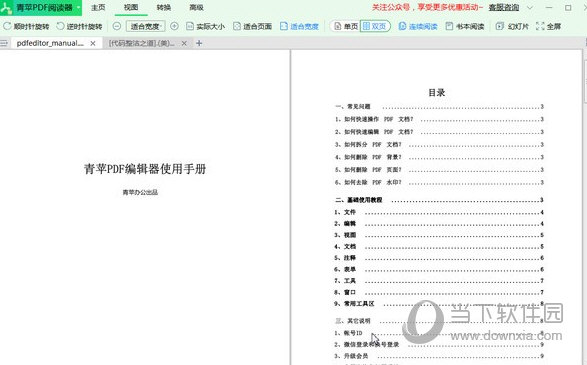The image size is (587, 365).
Task: Zoom in using the plus circle icon
Action: (174, 26)
